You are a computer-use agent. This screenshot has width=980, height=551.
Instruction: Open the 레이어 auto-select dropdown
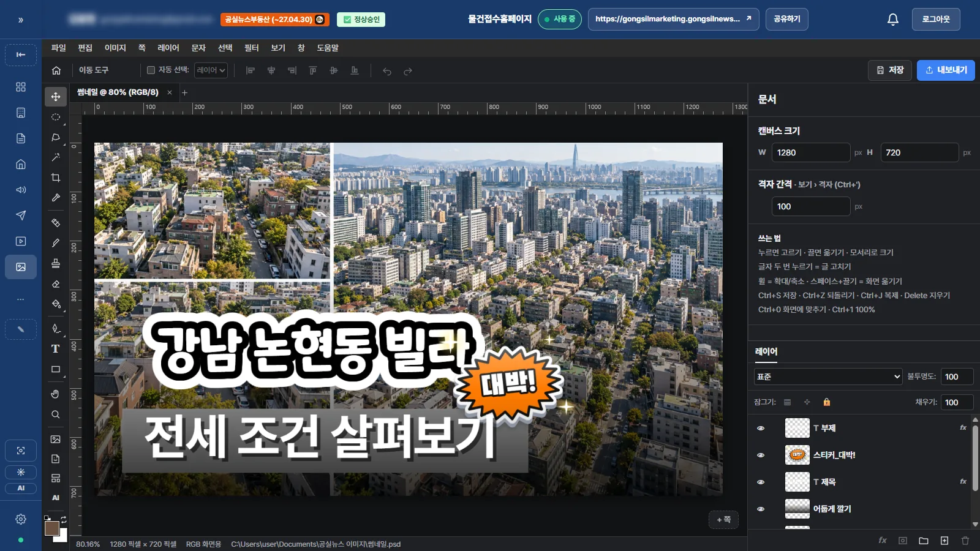(x=211, y=70)
